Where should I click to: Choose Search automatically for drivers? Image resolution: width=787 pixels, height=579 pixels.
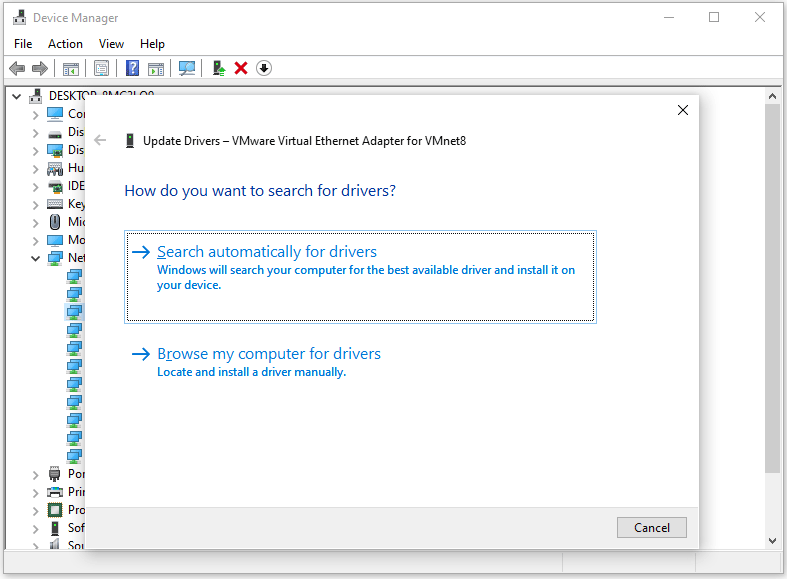[266, 252]
